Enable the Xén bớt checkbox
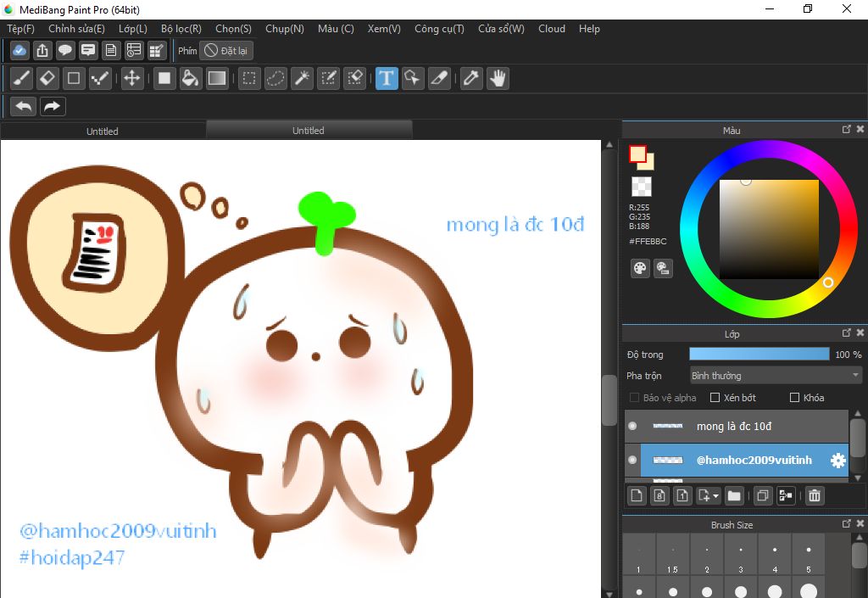The image size is (868, 598). click(x=715, y=397)
